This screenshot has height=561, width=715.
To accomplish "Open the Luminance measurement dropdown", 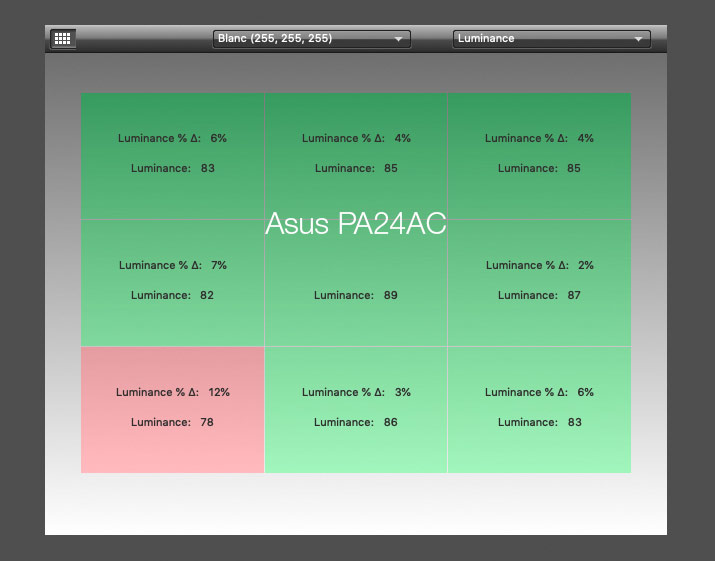I will tap(551, 39).
